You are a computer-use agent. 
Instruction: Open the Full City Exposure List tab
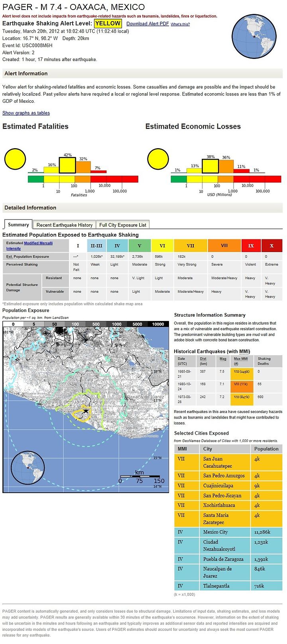[x=123, y=225]
